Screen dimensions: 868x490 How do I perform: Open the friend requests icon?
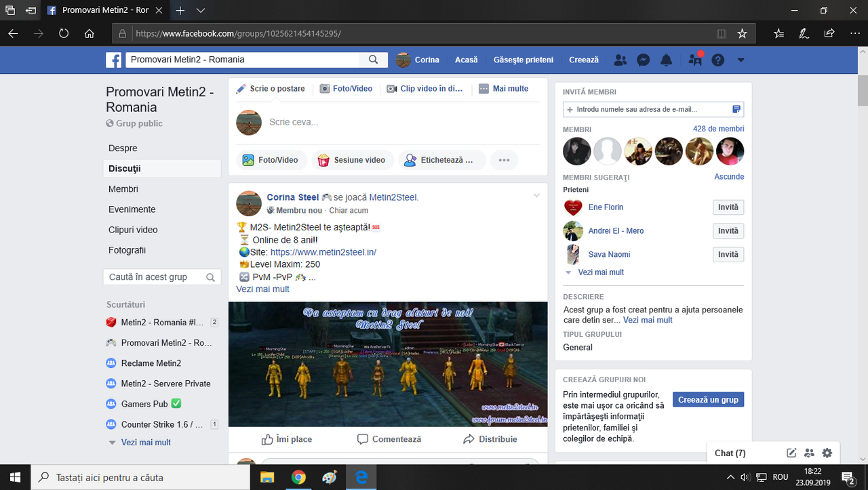pyautogui.click(x=620, y=60)
